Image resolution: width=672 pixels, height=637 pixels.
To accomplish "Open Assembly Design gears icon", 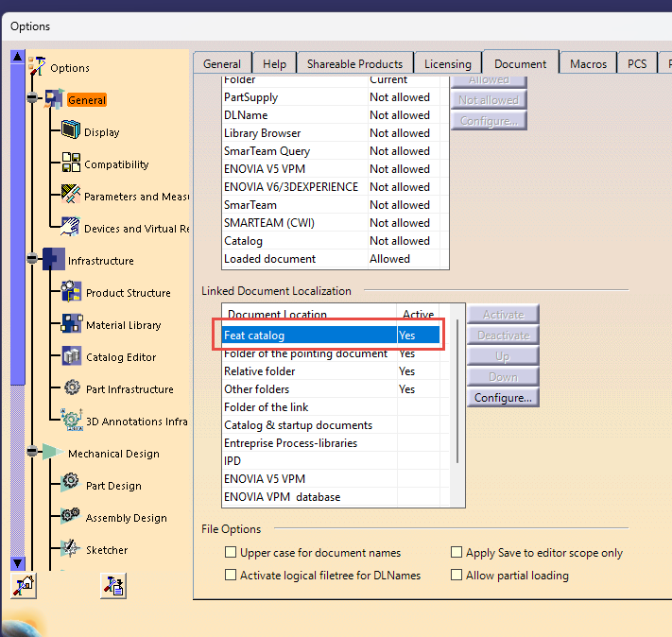I will click(x=70, y=514).
